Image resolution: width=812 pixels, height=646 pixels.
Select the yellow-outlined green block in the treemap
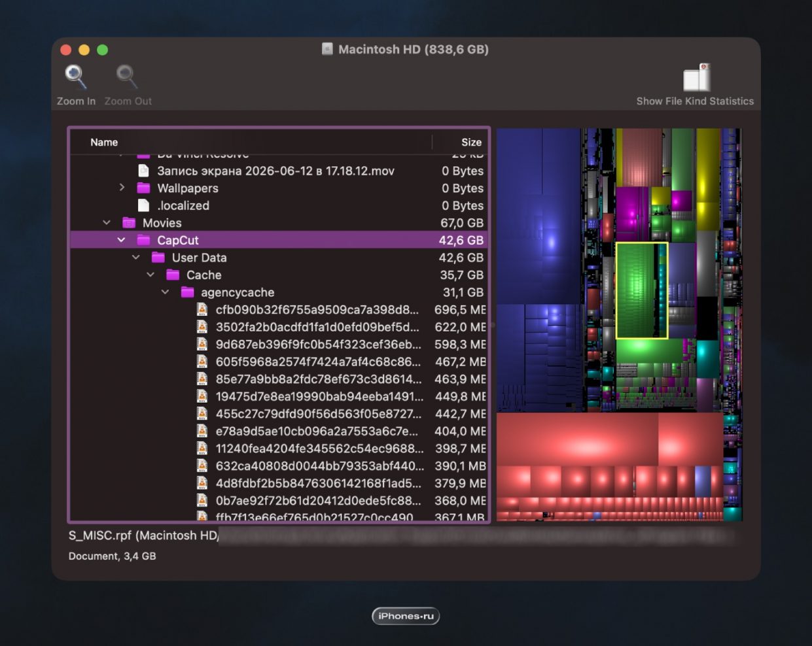tap(641, 290)
